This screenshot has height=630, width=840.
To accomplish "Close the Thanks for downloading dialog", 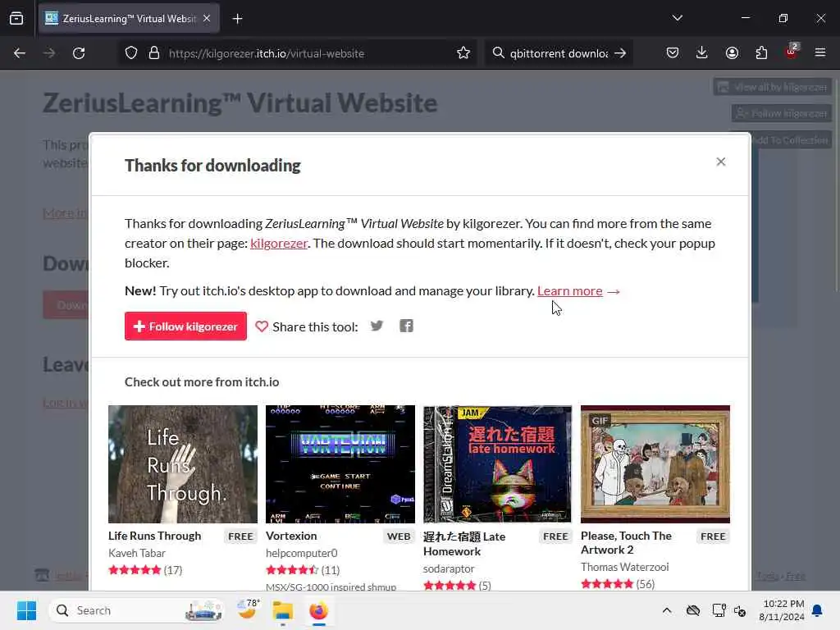I will click(x=720, y=162).
